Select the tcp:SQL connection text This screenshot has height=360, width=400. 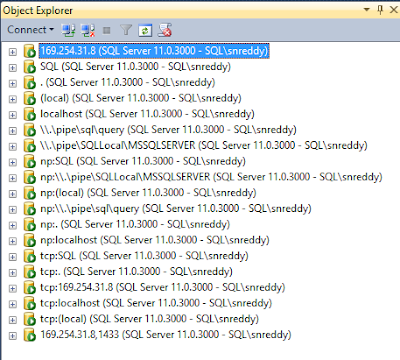144,256
